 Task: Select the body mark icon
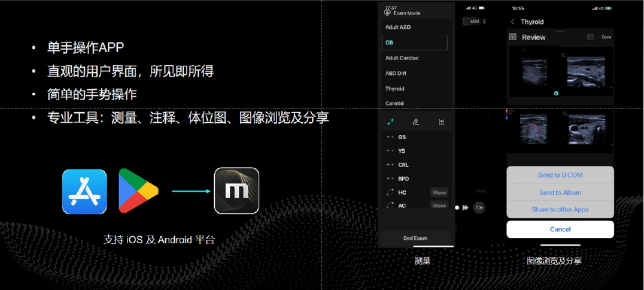pyautogui.click(x=442, y=122)
